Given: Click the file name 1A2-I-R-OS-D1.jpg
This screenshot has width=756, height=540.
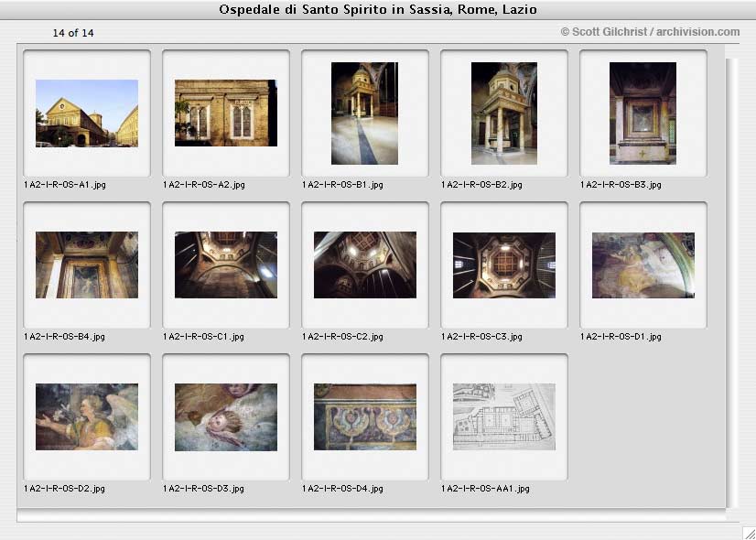Looking at the screenshot, I should [621, 337].
